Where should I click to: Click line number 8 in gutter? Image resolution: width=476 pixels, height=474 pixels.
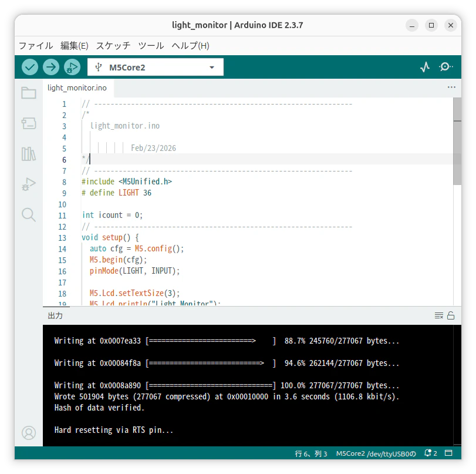click(64, 182)
